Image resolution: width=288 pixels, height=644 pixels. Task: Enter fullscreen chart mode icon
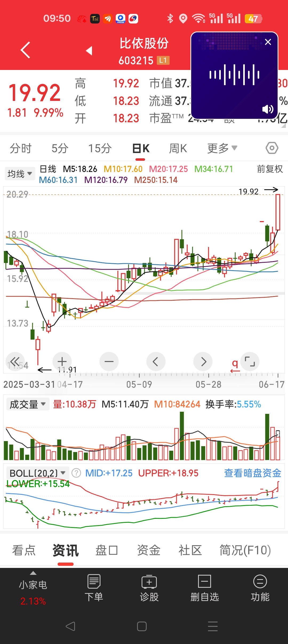(x=250, y=362)
